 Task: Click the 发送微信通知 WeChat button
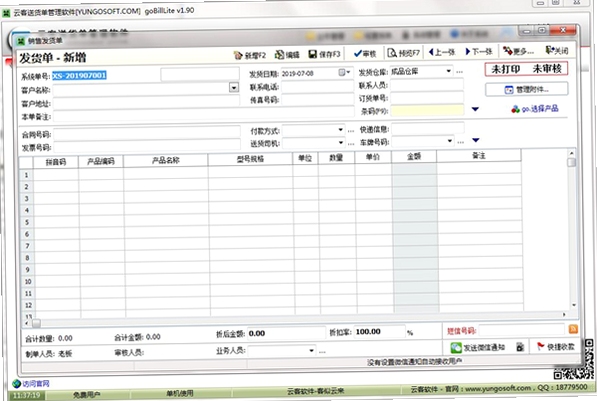tap(478, 347)
